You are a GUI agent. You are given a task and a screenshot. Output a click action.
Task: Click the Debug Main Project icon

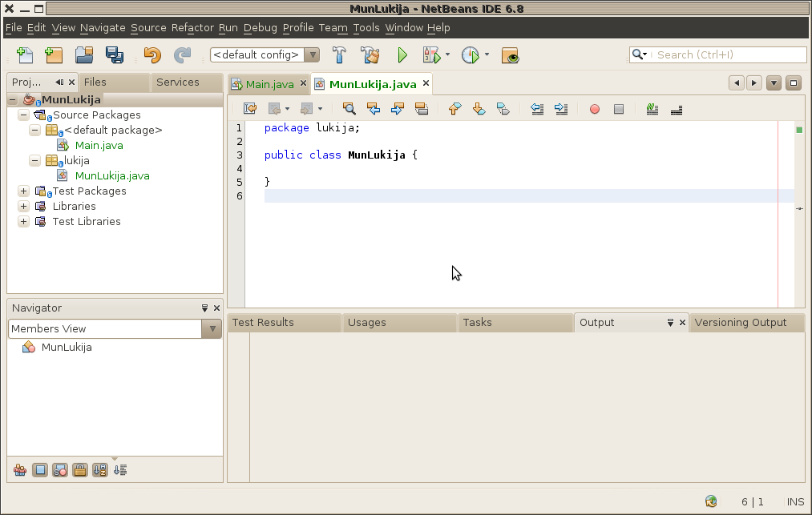point(431,55)
